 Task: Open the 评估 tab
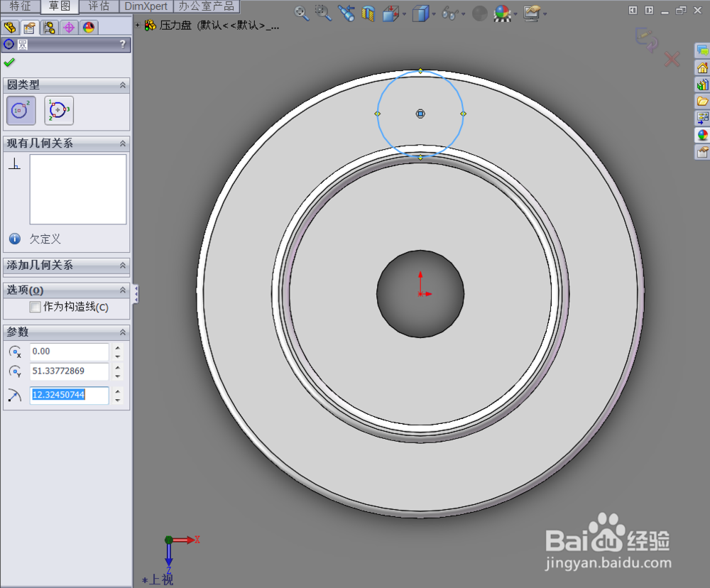click(99, 6)
